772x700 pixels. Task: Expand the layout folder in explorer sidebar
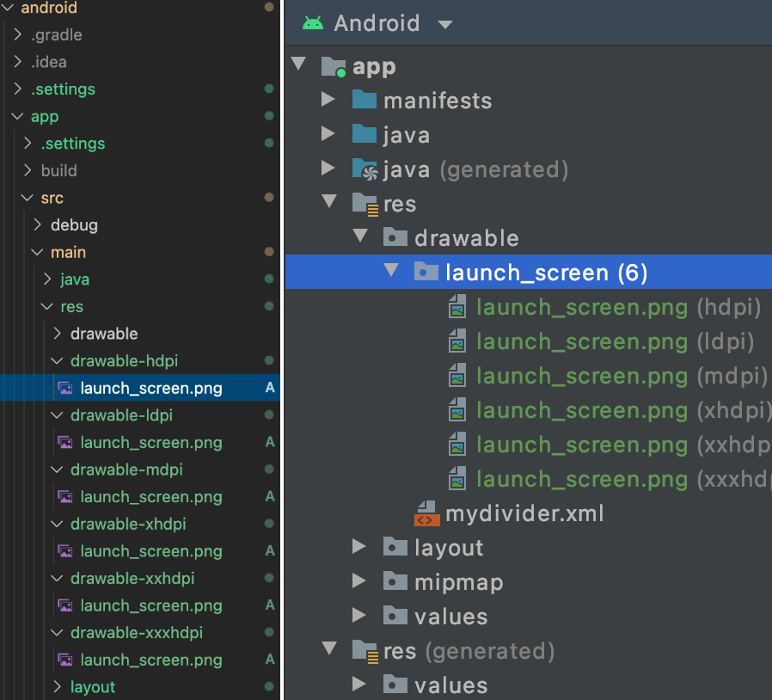pos(57,686)
